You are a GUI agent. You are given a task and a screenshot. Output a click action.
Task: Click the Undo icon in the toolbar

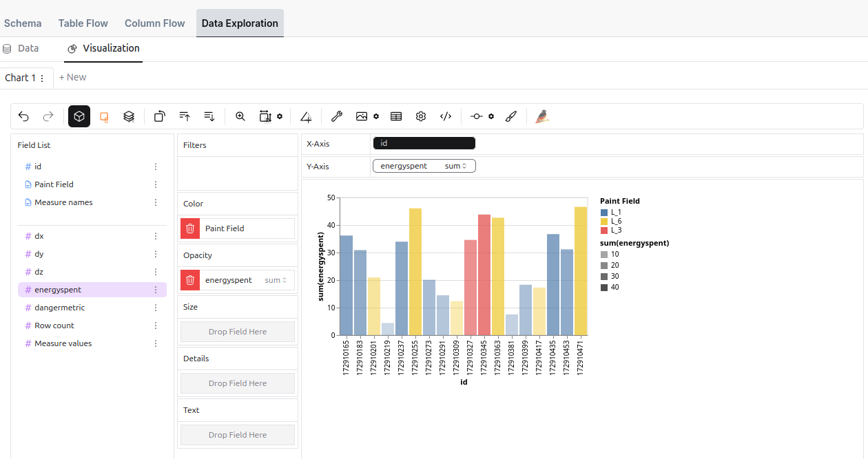coord(23,116)
